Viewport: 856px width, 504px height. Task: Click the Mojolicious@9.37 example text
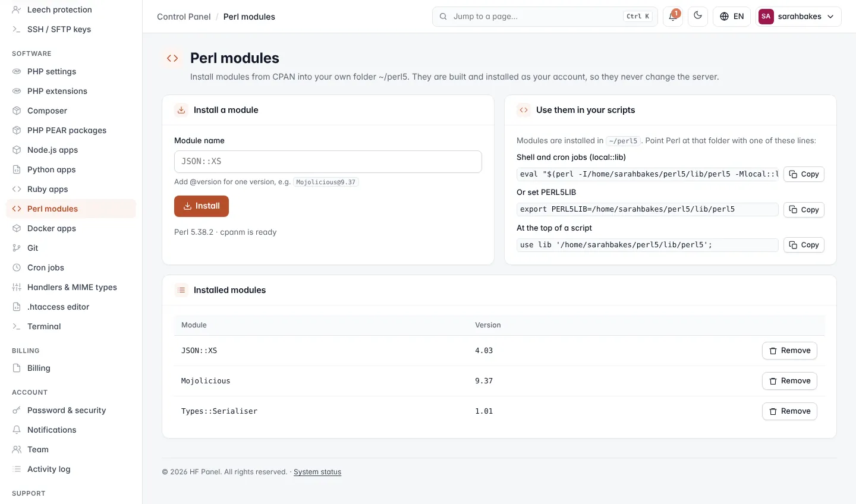[326, 182]
